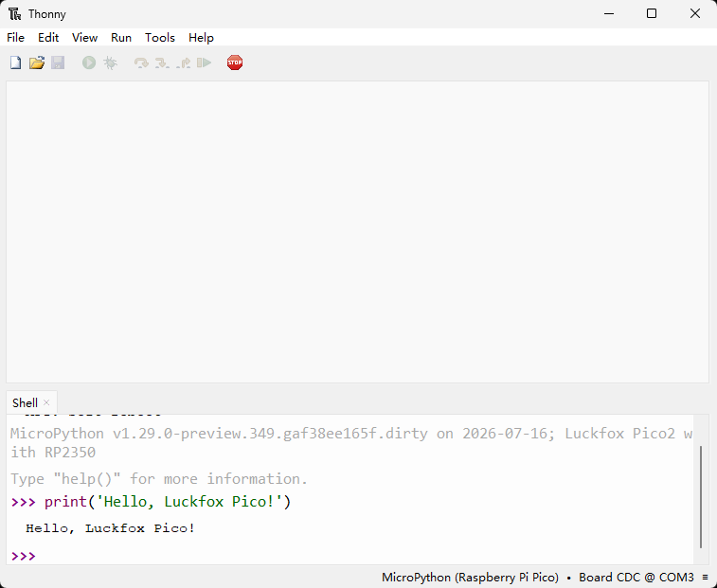This screenshot has width=717, height=588.
Task: Click the Step into icon
Action: [161, 62]
